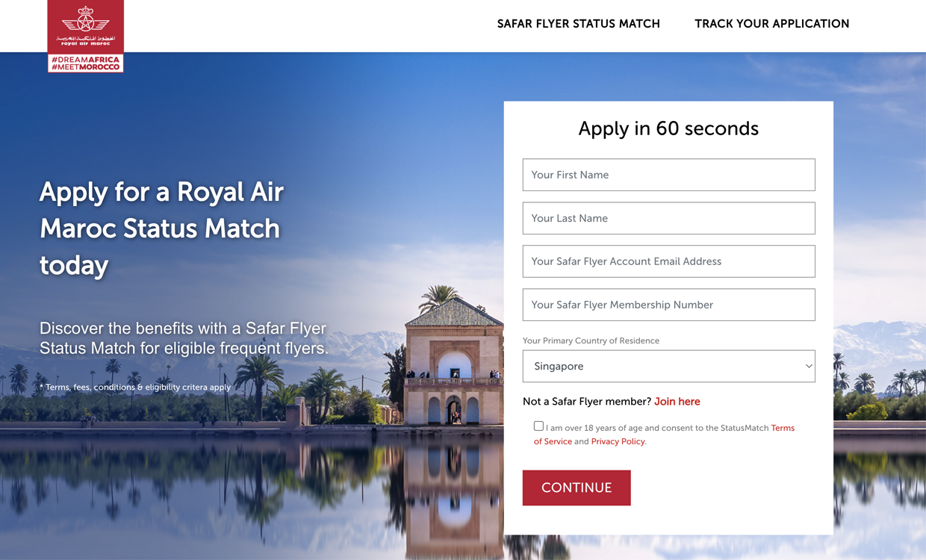Viewport: 926px width, 560px height.
Task: Follow the Join here link
Action: click(677, 402)
